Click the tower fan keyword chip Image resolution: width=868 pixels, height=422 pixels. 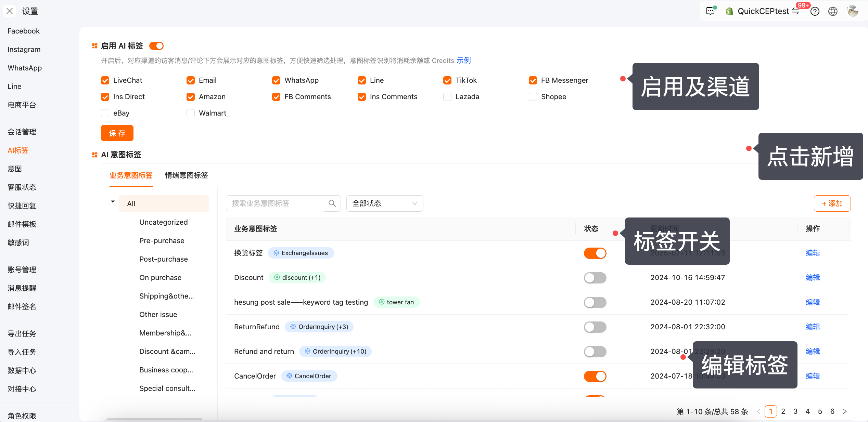pyautogui.click(x=397, y=302)
